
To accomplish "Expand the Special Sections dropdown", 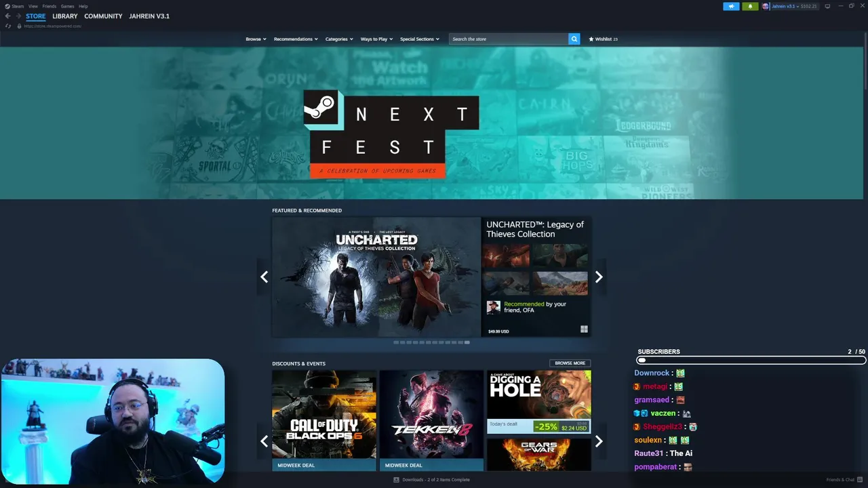I will tap(420, 39).
